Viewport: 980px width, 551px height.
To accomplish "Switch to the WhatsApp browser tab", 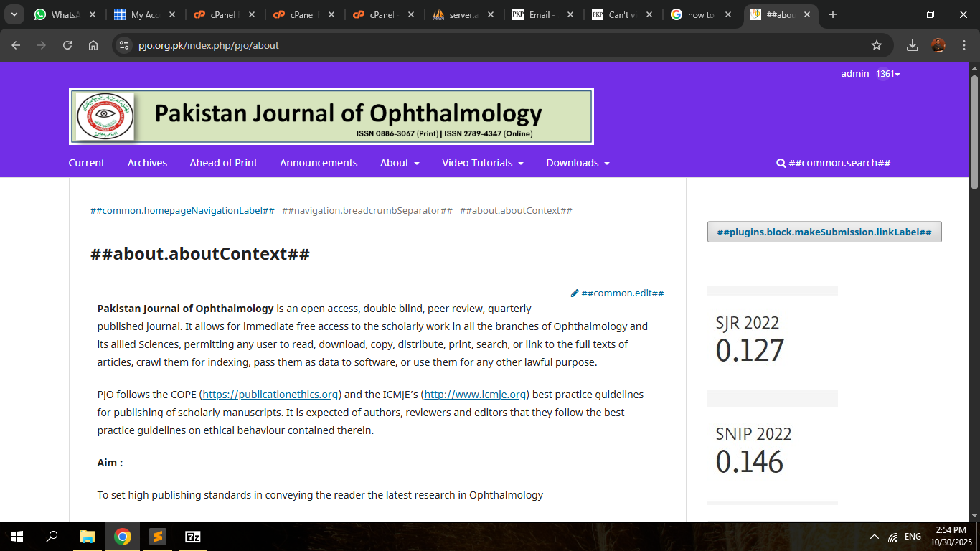I will tap(63, 14).
